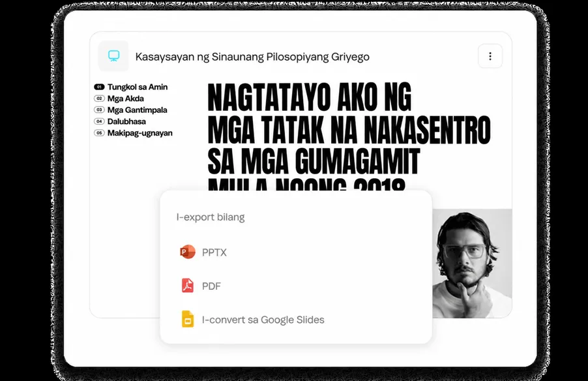Click the headline line MGA TATAK NA NAKASENTRO

349,130
